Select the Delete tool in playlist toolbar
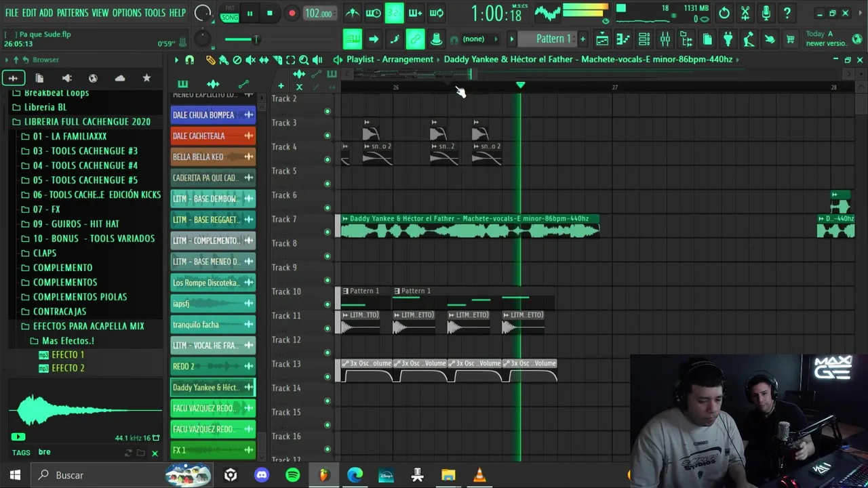The width and height of the screenshot is (868, 488). coord(237,60)
